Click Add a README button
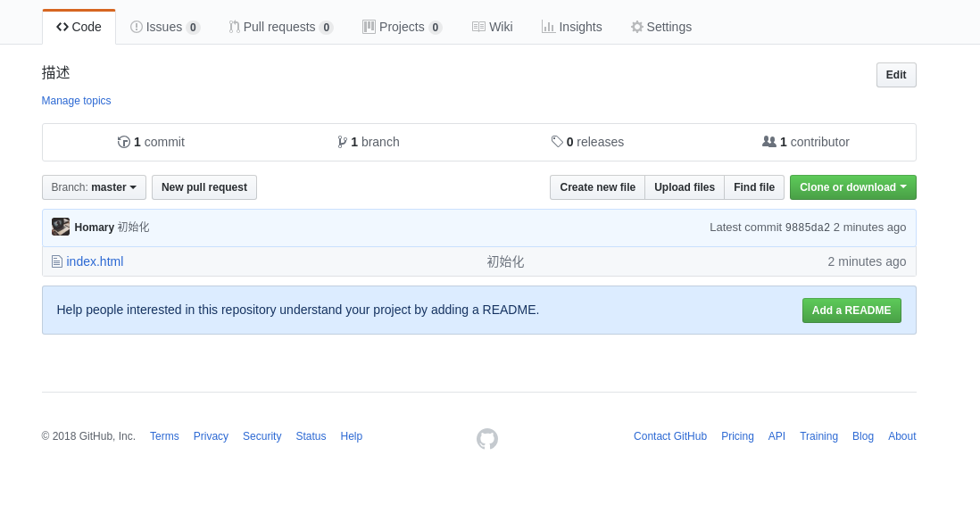This screenshot has height=505, width=980. [851, 310]
